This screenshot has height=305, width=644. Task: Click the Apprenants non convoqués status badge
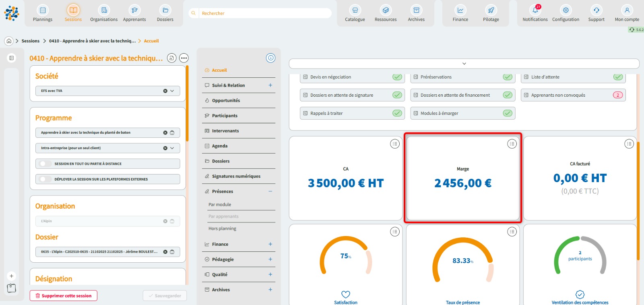point(617,95)
